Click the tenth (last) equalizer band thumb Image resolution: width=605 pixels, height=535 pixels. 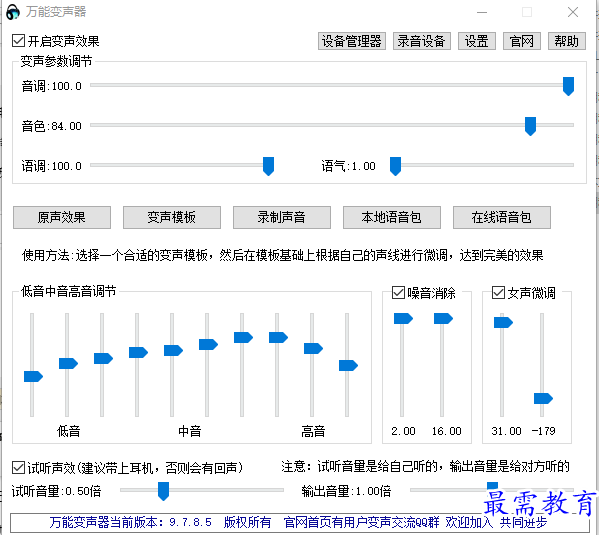click(348, 365)
